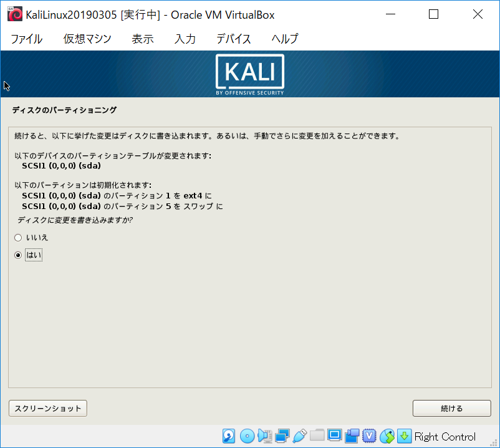
Task: Click the 続ける button
Action: click(451, 409)
